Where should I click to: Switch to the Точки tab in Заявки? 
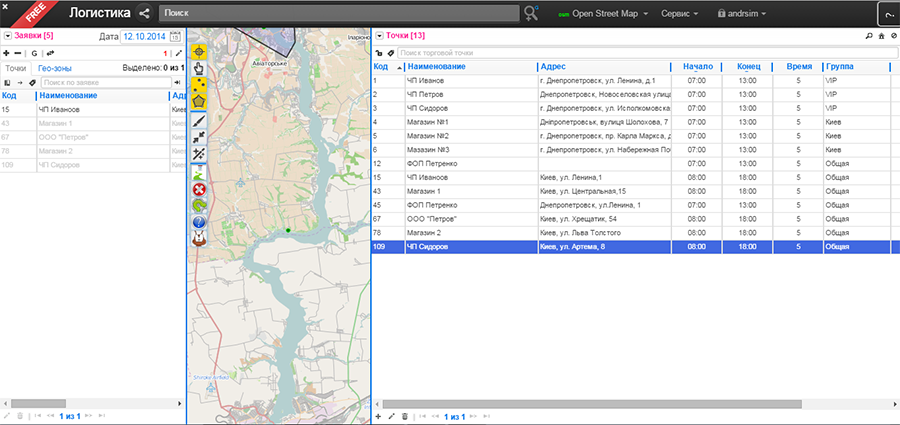point(15,68)
